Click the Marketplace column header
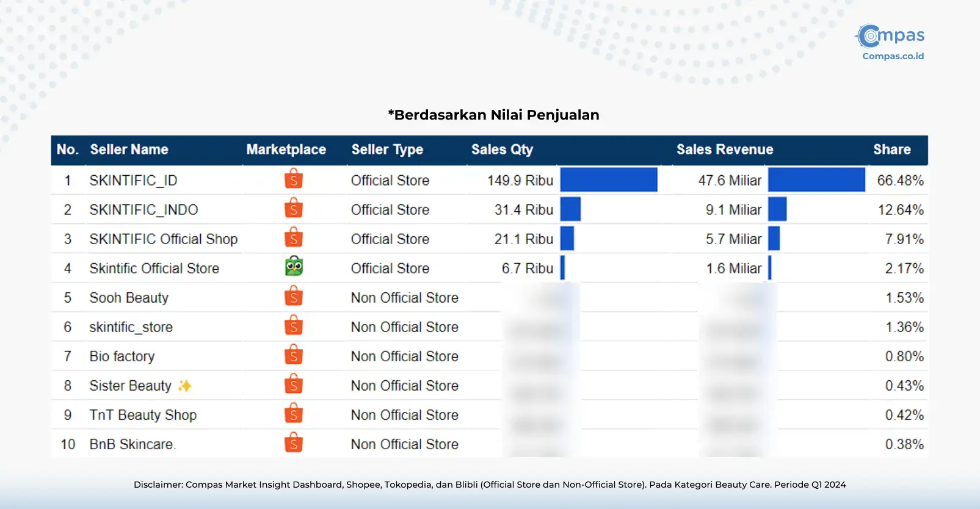Image resolution: width=980 pixels, height=509 pixels. pyautogui.click(x=286, y=150)
